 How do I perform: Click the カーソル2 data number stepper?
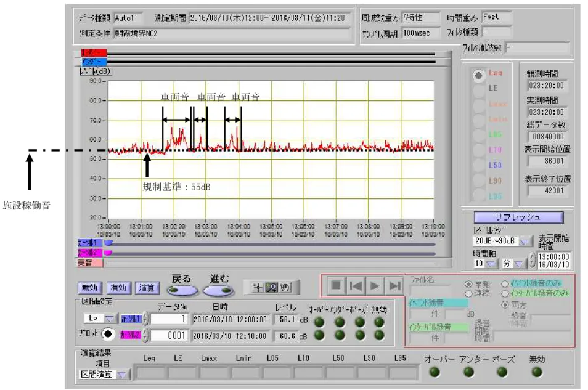pos(146,335)
